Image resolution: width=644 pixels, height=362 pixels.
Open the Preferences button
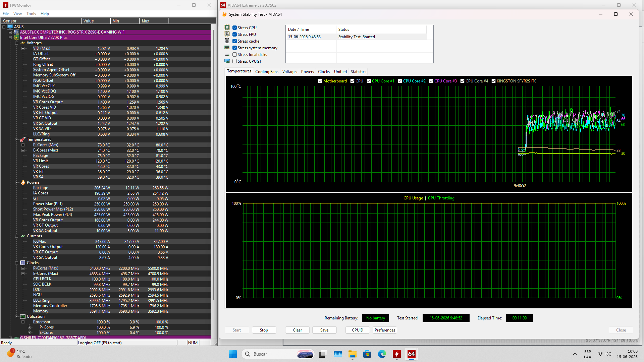(385, 330)
